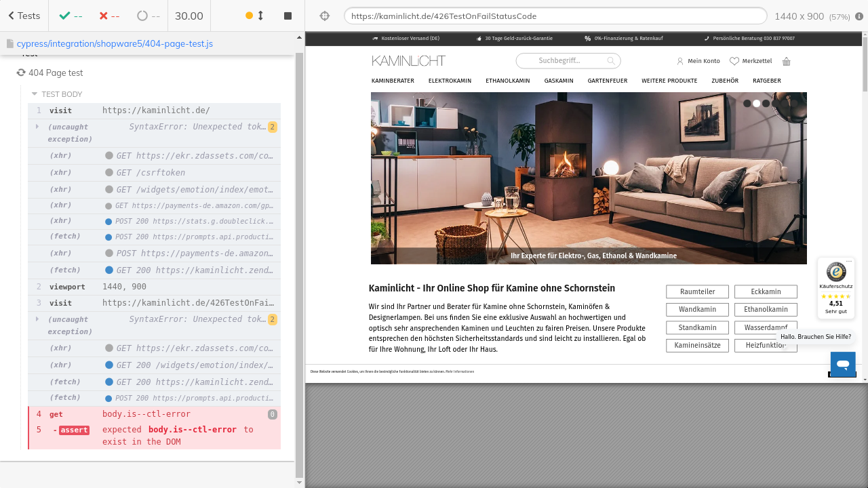This screenshot has height=488, width=868.
Task: Select the middle slider dot on banner
Action: [757, 104]
